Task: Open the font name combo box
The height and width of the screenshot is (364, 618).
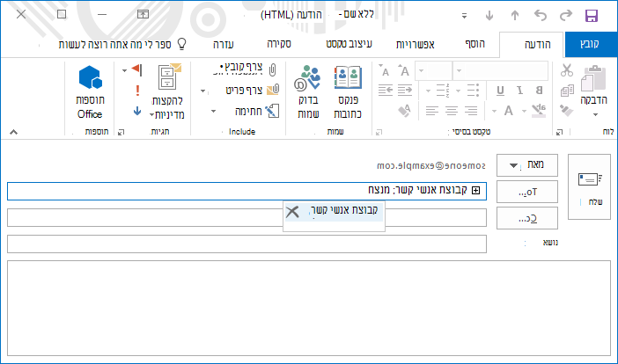Action: click(x=501, y=71)
